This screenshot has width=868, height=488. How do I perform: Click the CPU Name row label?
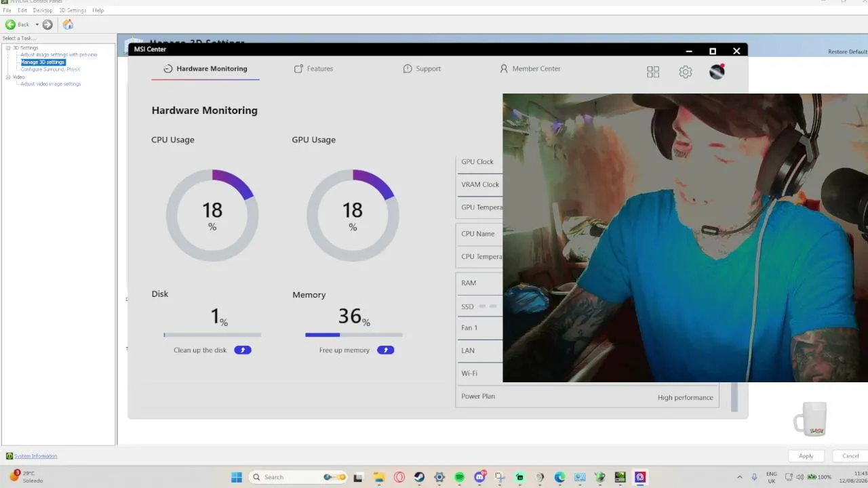(478, 234)
